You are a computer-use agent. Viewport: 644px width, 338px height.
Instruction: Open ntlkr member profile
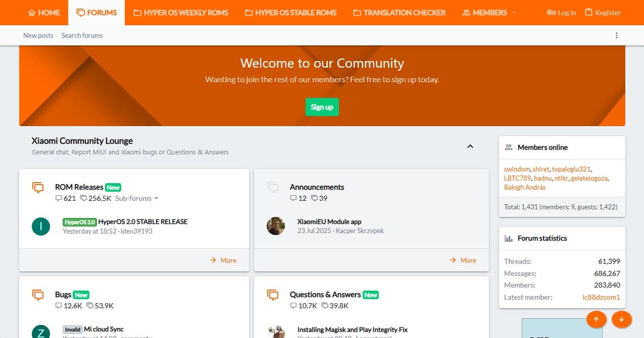click(561, 178)
